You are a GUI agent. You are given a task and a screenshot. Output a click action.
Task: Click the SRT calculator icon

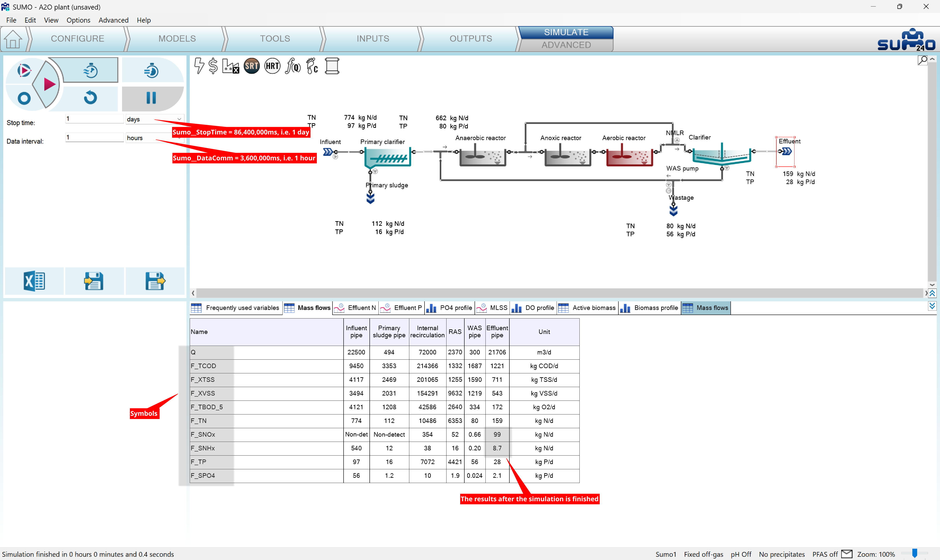pyautogui.click(x=251, y=66)
